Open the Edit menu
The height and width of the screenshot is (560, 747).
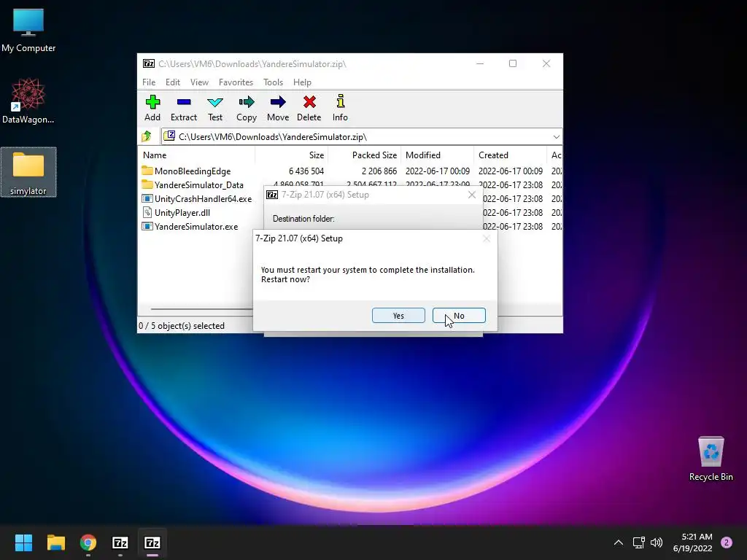pos(172,82)
